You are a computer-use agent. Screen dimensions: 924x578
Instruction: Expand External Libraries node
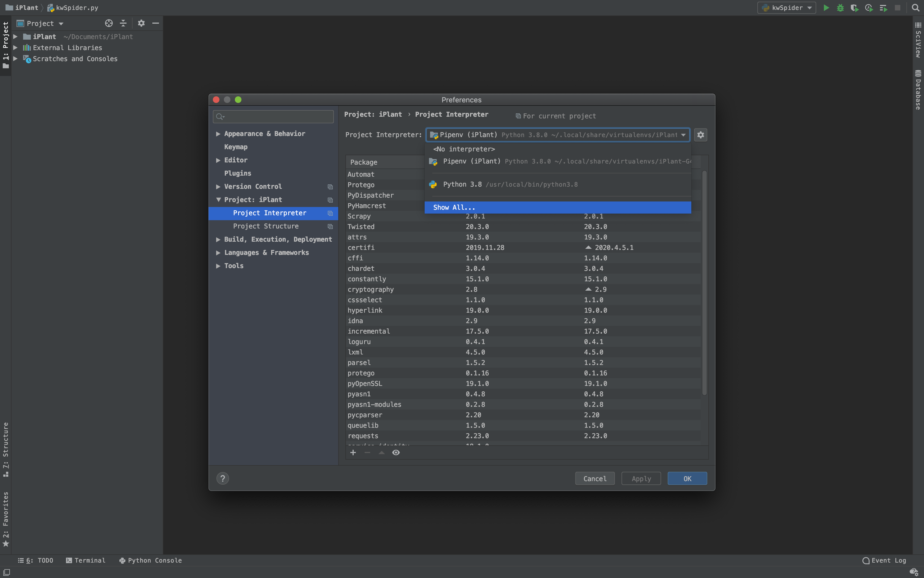coord(15,48)
